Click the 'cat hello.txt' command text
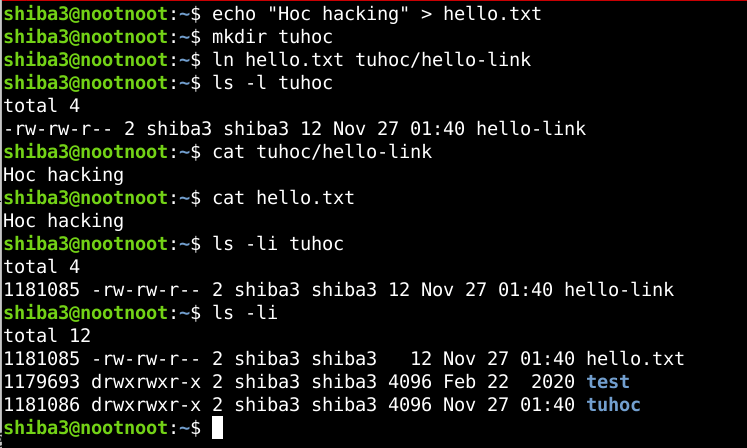Image resolution: width=747 pixels, height=448 pixels. pos(283,198)
